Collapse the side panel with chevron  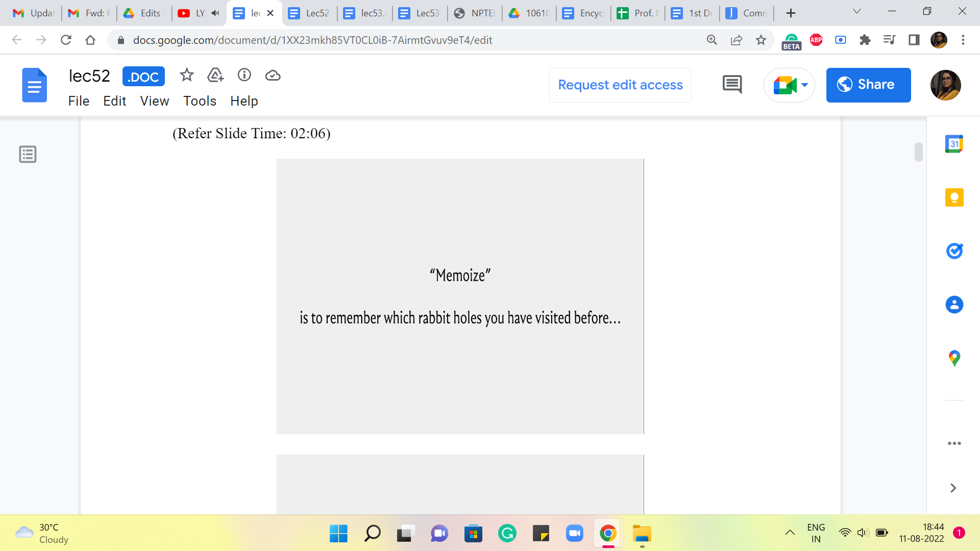953,488
